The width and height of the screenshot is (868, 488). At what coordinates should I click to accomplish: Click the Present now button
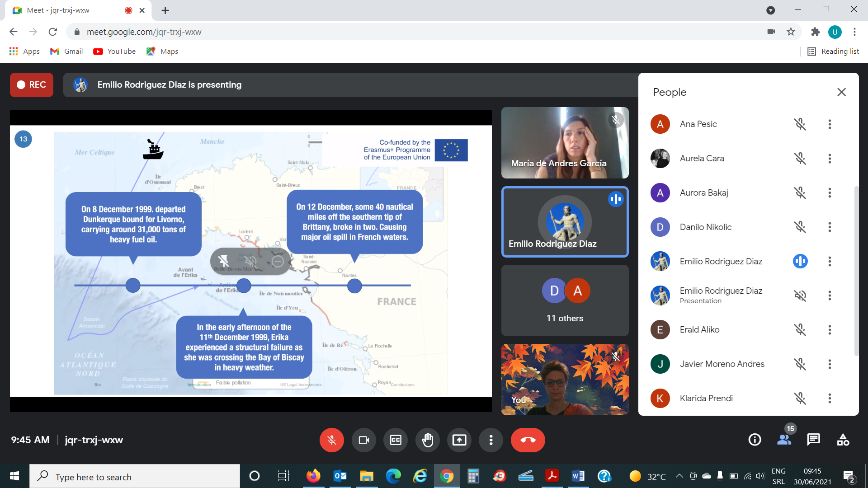pyautogui.click(x=459, y=440)
